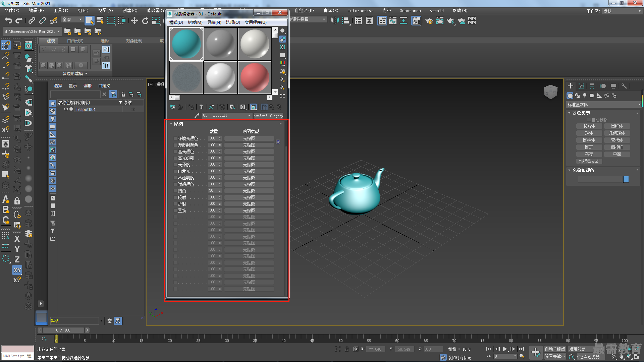This screenshot has height=362, width=644.
Task: Click the 球体 primitive button
Action: [589, 133]
